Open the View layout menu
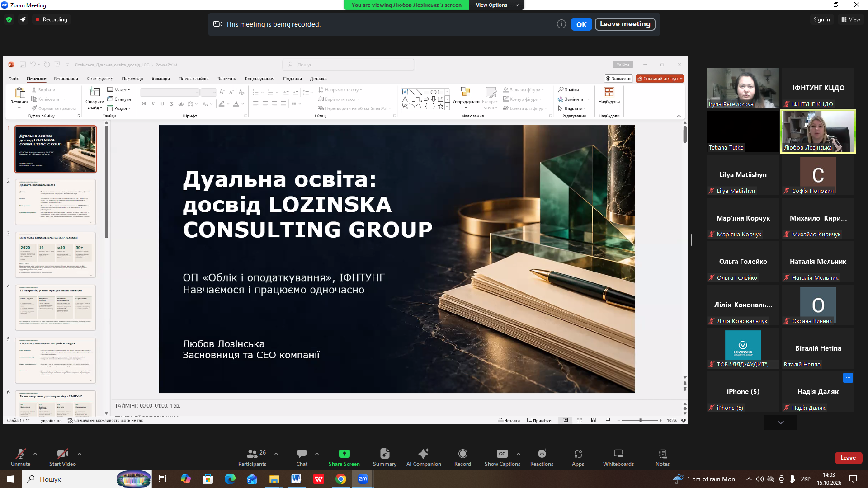 (851, 19)
